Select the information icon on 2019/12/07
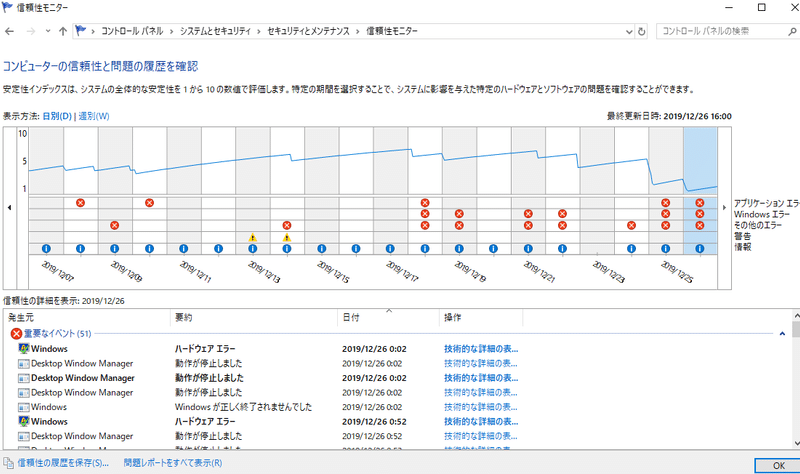 coord(46,248)
